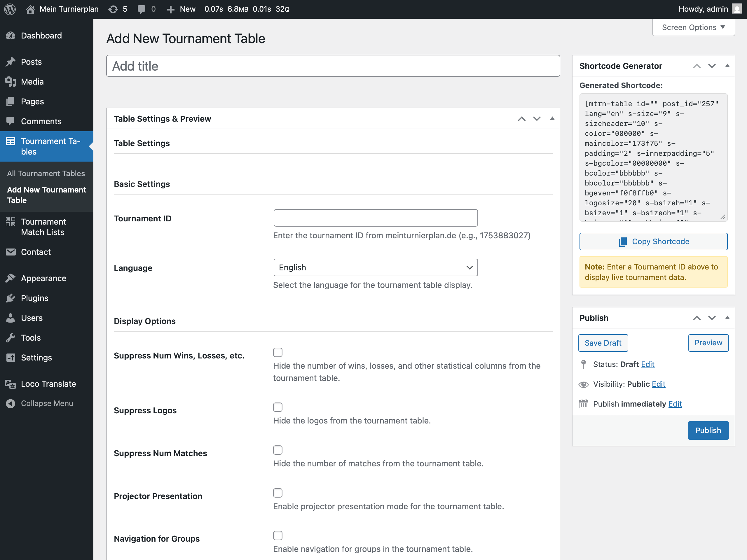Toggle Projector Presentation checkbox

pos(277,493)
